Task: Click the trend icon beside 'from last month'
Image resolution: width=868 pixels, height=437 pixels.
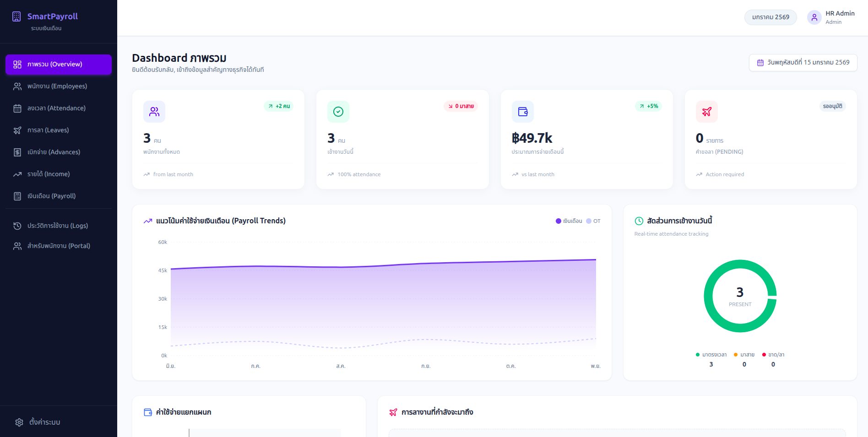Action: point(146,174)
